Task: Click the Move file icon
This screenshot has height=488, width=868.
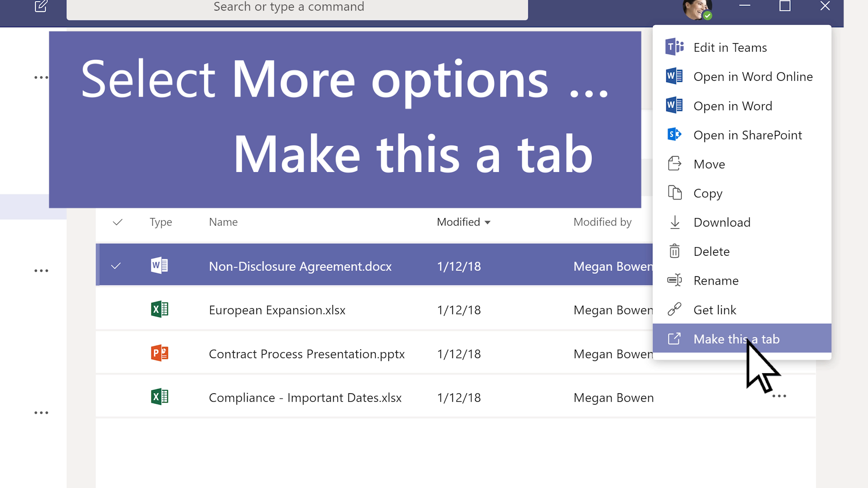Action: click(x=675, y=164)
